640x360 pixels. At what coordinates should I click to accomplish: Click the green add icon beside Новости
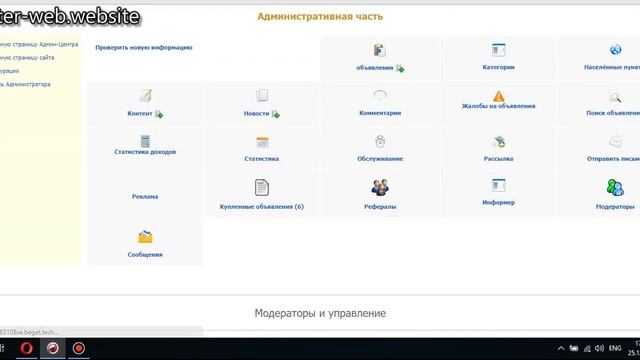(x=276, y=114)
